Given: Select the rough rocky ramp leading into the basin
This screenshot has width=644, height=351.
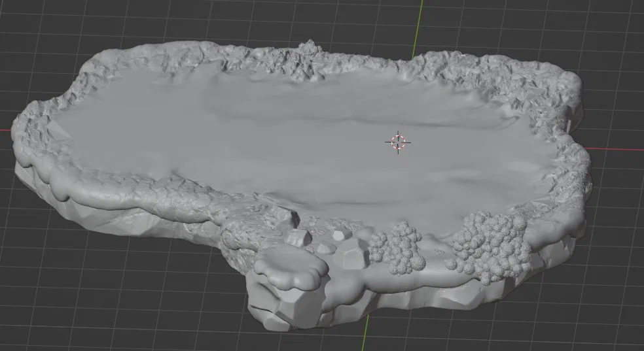Looking at the screenshot, I should 255,229.
